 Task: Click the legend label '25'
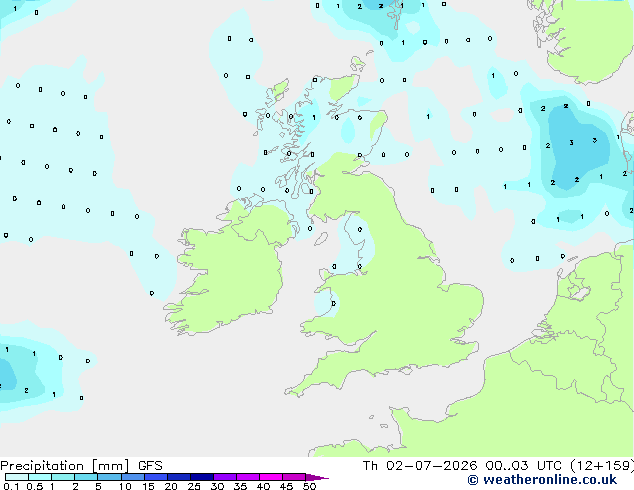194,486
